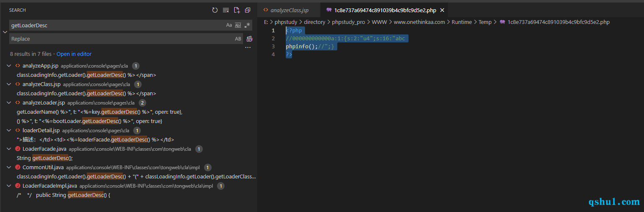The height and width of the screenshot is (212, 644).
Task: Select loaderDetail.jsp file in results
Action: [41, 131]
